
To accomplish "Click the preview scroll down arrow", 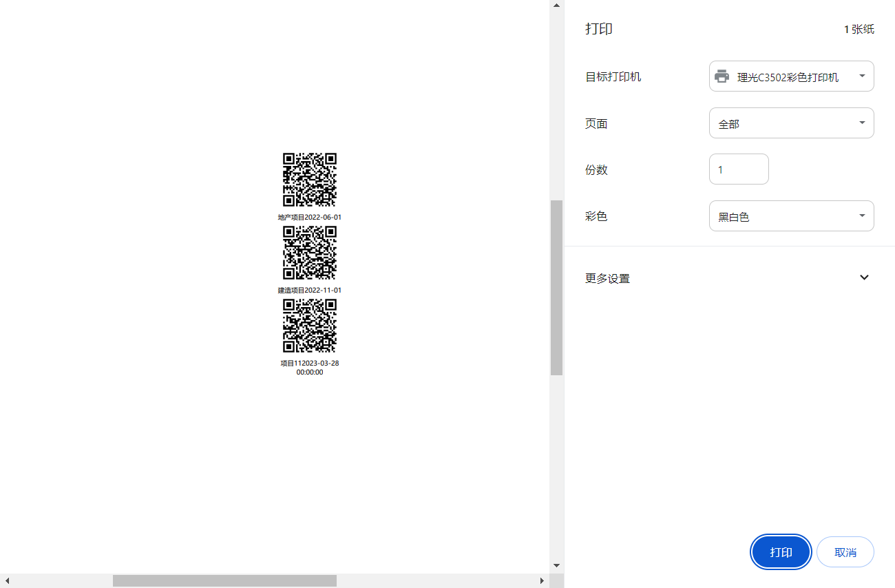I will pos(557,566).
